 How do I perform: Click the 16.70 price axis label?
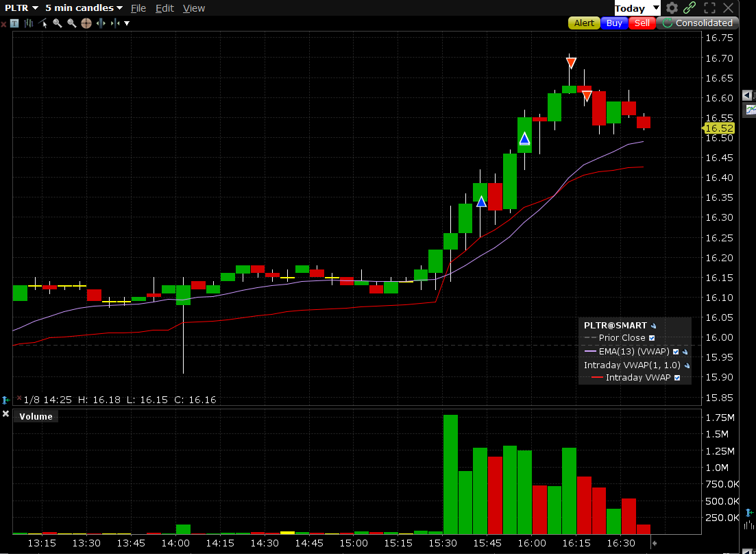click(x=719, y=58)
